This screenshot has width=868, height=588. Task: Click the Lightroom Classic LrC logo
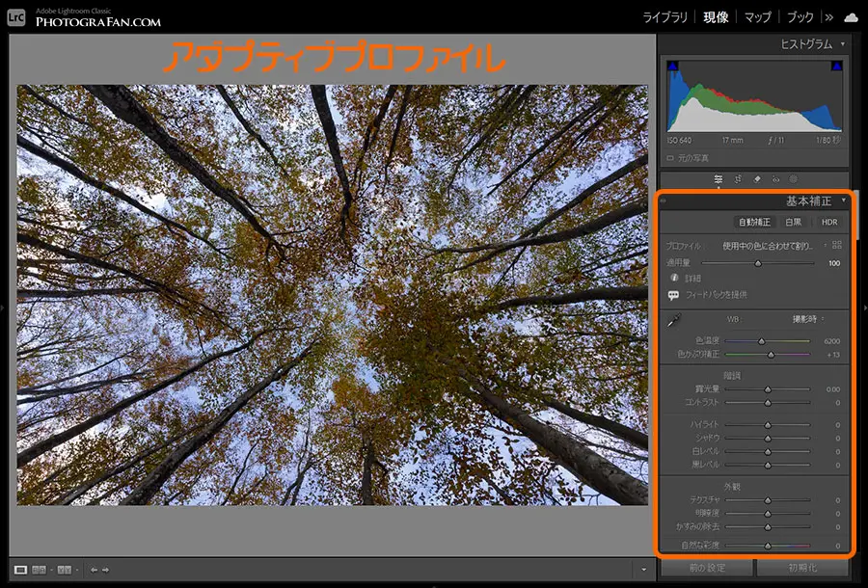click(16, 17)
